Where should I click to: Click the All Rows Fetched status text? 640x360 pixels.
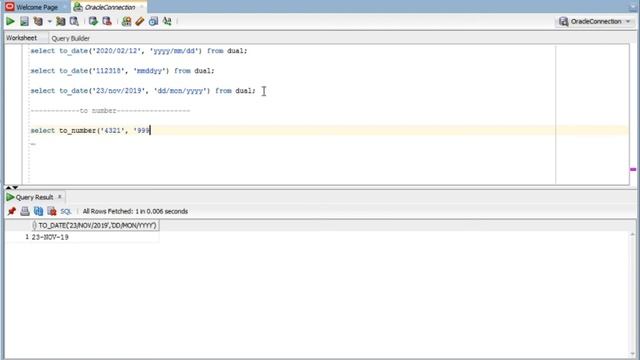(135, 211)
